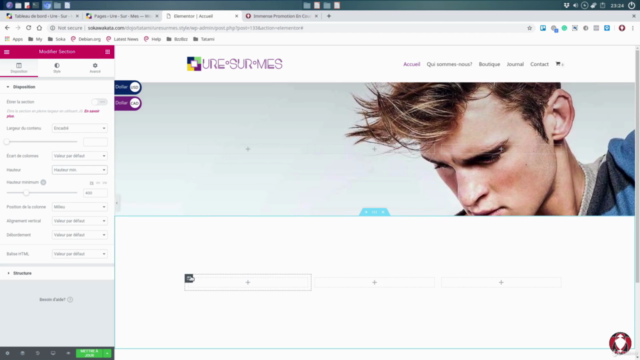Open Boutique in site menu
Image resolution: width=640 pixels, height=360 pixels.
tap(489, 64)
